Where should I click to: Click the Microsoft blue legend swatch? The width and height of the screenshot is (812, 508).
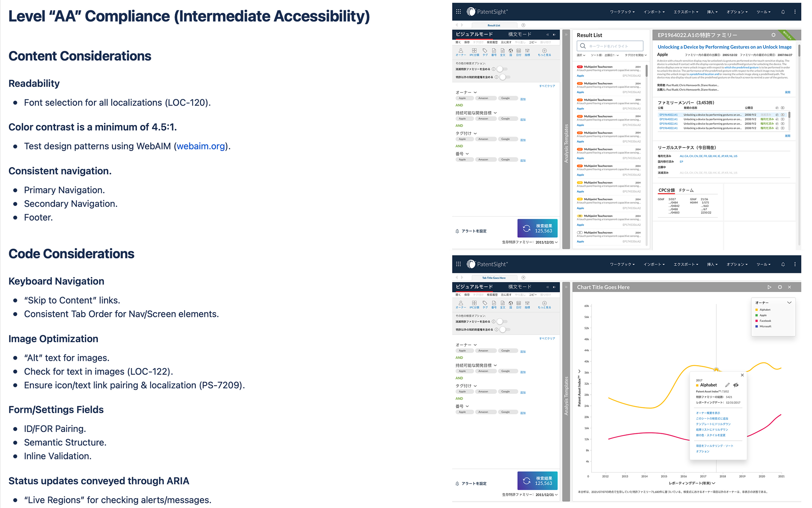coord(757,327)
